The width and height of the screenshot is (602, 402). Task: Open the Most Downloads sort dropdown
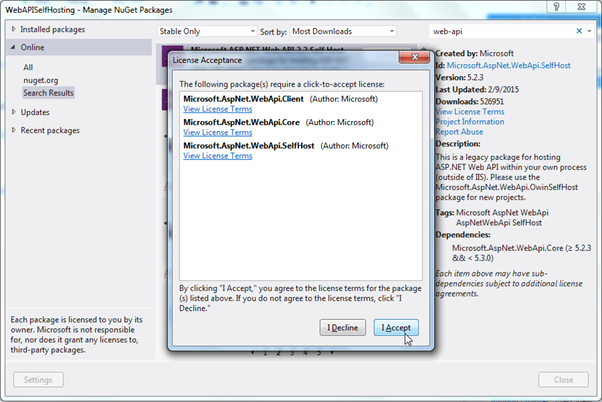pyautogui.click(x=343, y=31)
